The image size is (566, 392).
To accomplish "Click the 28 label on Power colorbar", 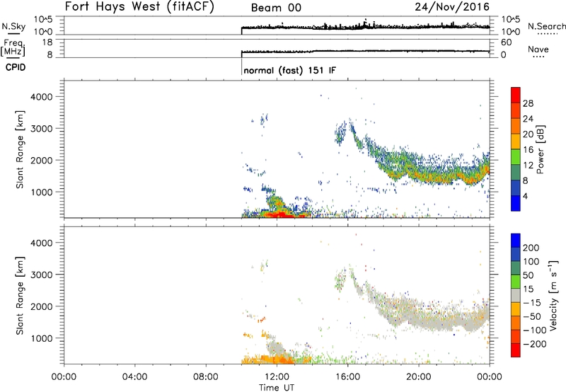I will 528,103.
